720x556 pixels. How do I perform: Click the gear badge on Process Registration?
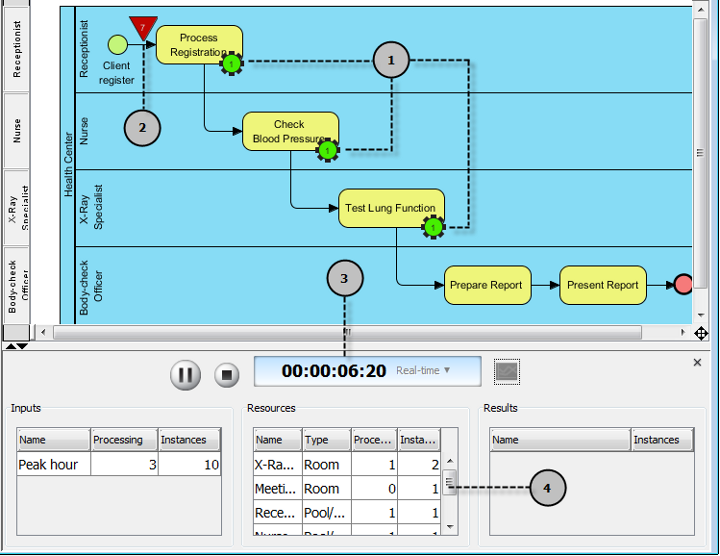[231, 64]
